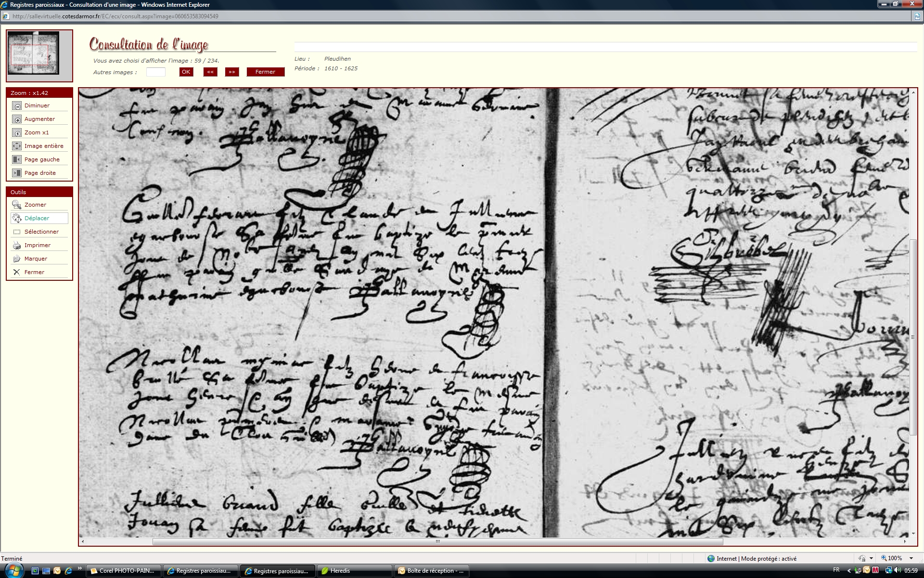The width and height of the screenshot is (924, 578).
Task: Click the register overview thumbnail
Action: [x=33, y=53]
